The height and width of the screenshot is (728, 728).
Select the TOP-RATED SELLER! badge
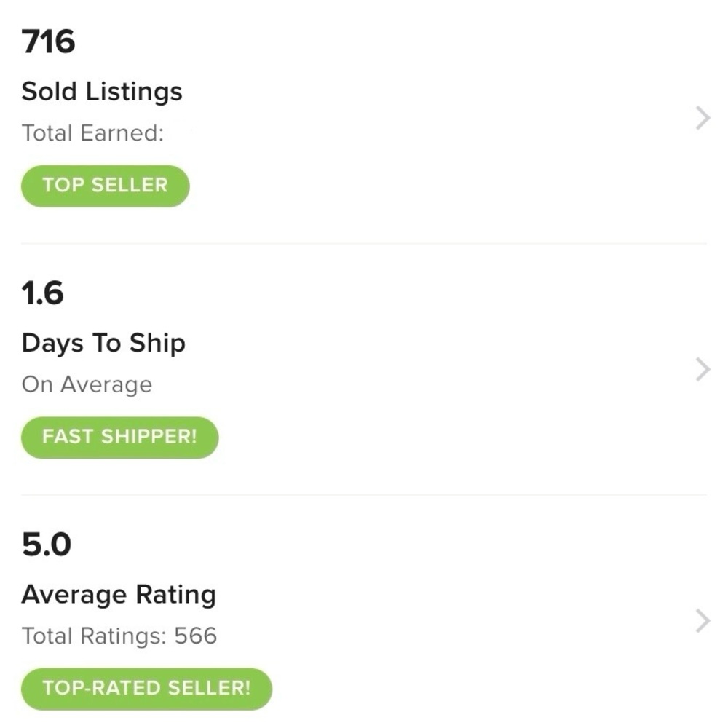pos(146,689)
